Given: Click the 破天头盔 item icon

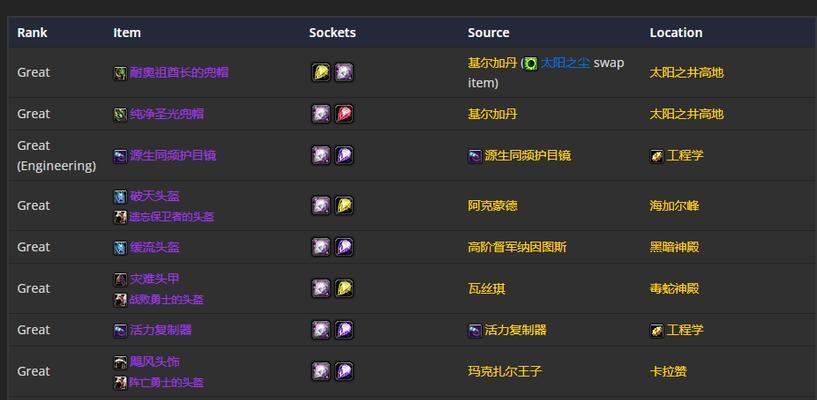Looking at the screenshot, I should click(x=120, y=197).
